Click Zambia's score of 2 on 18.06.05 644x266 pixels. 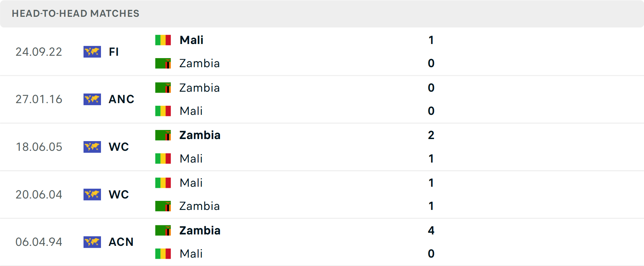[431, 135]
